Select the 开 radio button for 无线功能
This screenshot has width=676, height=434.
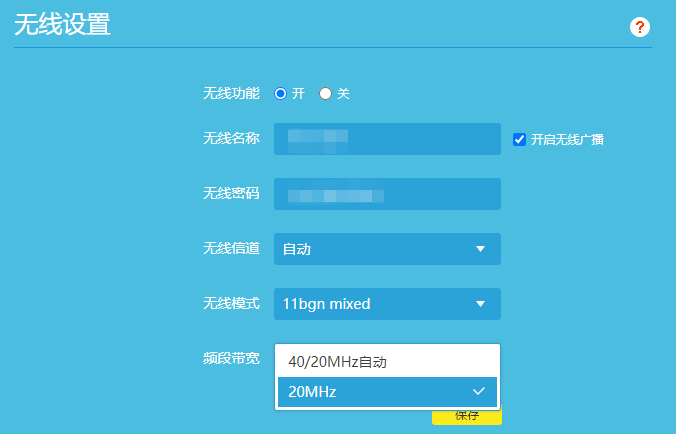(x=280, y=94)
